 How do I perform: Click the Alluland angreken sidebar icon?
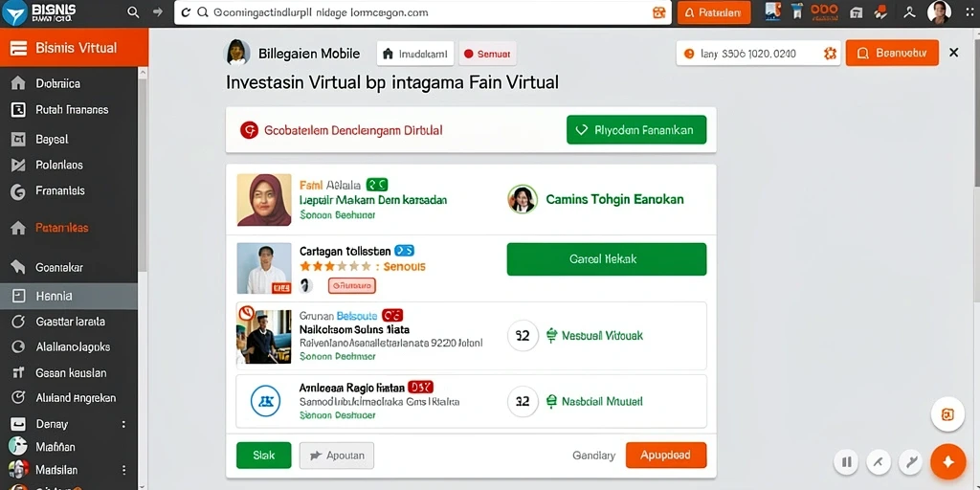[18, 397]
